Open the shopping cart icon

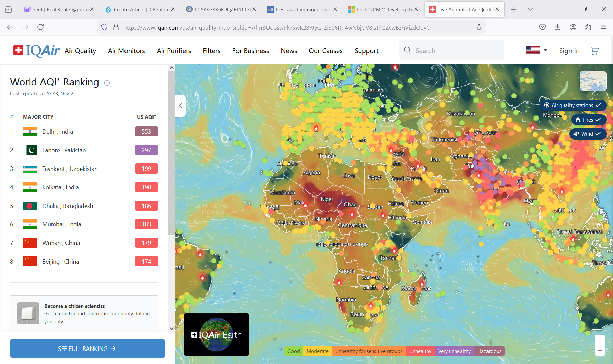pos(594,51)
